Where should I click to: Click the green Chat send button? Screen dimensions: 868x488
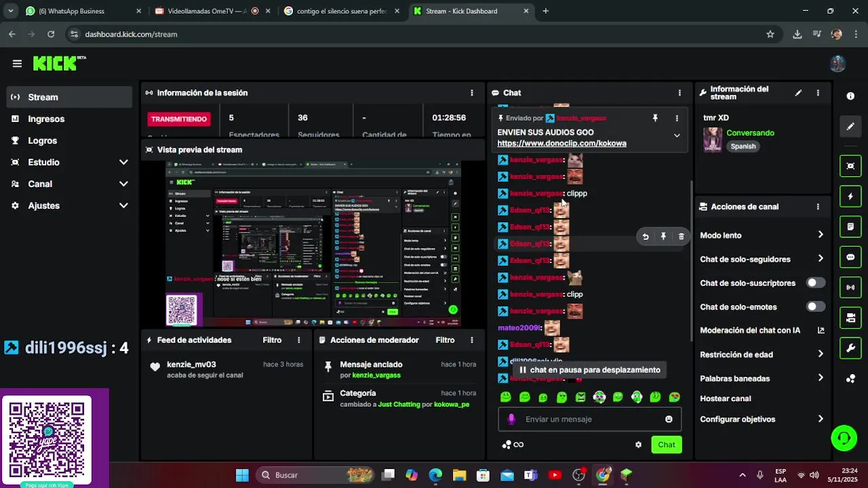click(x=667, y=445)
